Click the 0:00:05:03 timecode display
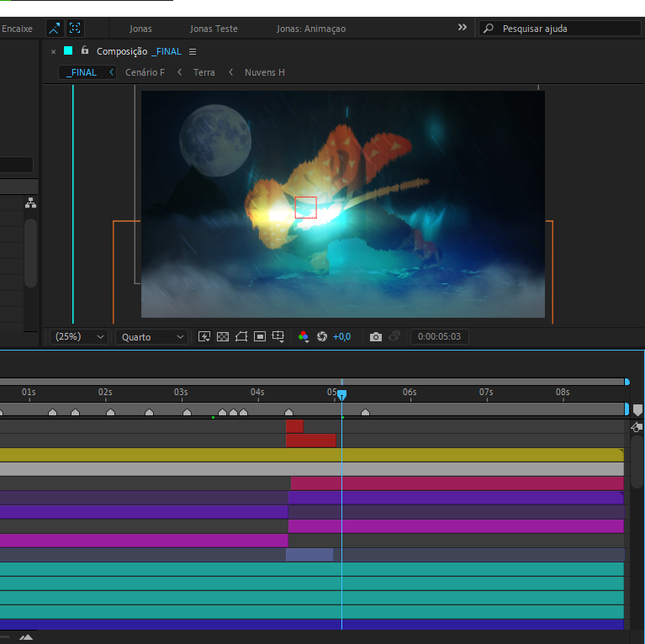 tap(439, 336)
